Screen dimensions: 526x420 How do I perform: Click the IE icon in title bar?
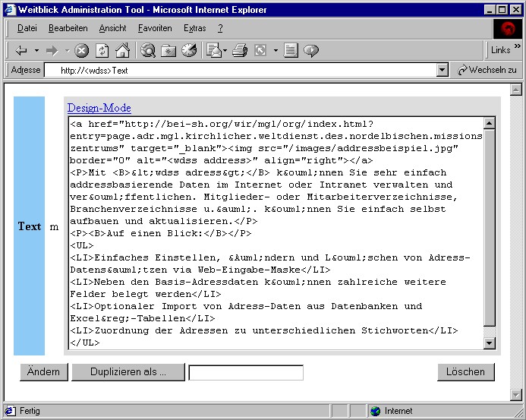(10, 9)
